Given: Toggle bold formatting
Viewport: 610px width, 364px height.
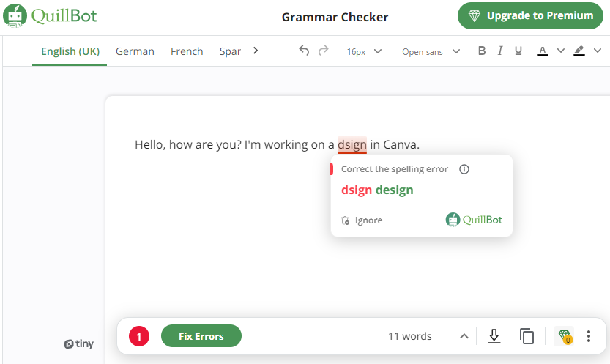Looking at the screenshot, I should click(x=482, y=51).
